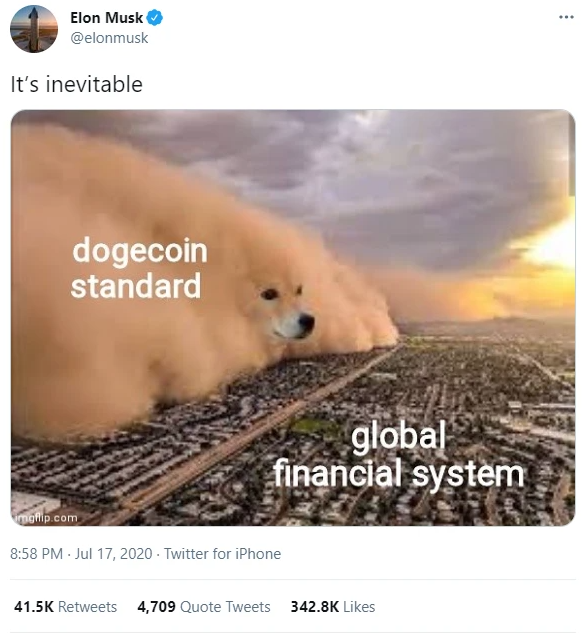
Task: View the 41.5K Retweets list
Action: [x=65, y=607]
